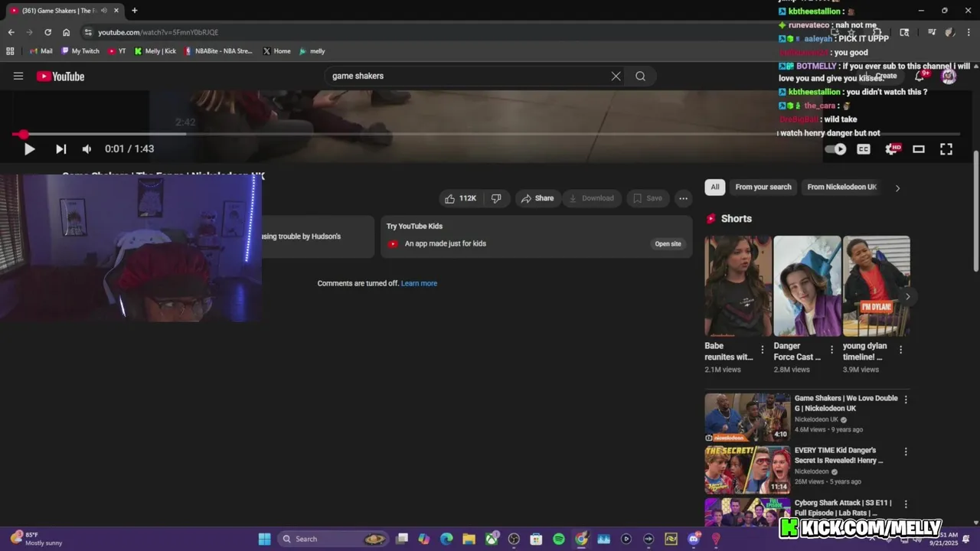Like the video with 112K thumbs up
Viewport: 980px width, 551px height.
460,198
